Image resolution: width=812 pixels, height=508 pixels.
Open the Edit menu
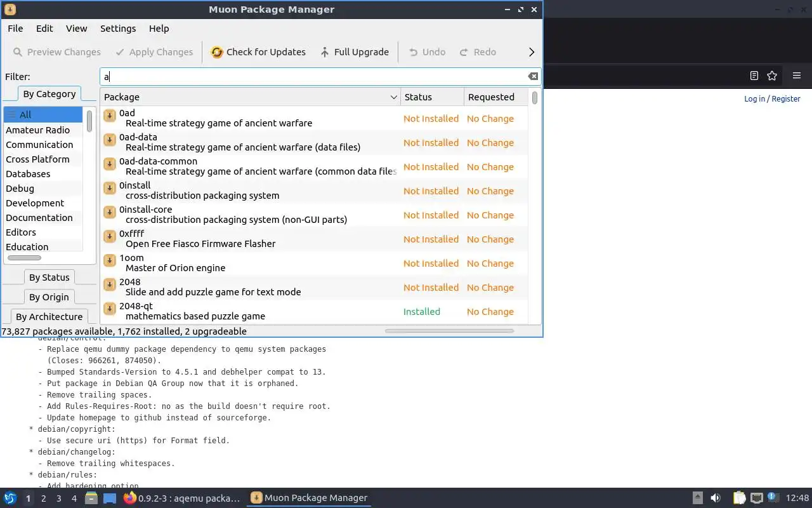(44, 29)
